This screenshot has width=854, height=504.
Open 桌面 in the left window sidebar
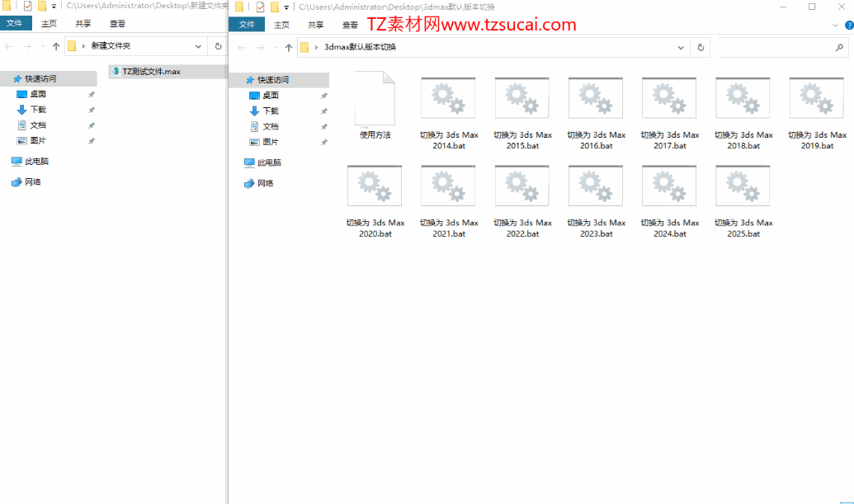(x=38, y=94)
